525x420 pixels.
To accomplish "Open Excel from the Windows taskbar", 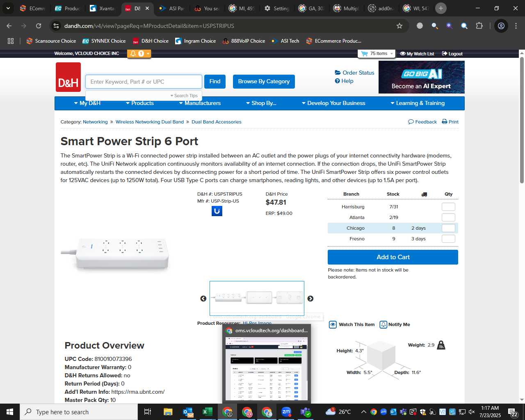I will click(208, 412).
